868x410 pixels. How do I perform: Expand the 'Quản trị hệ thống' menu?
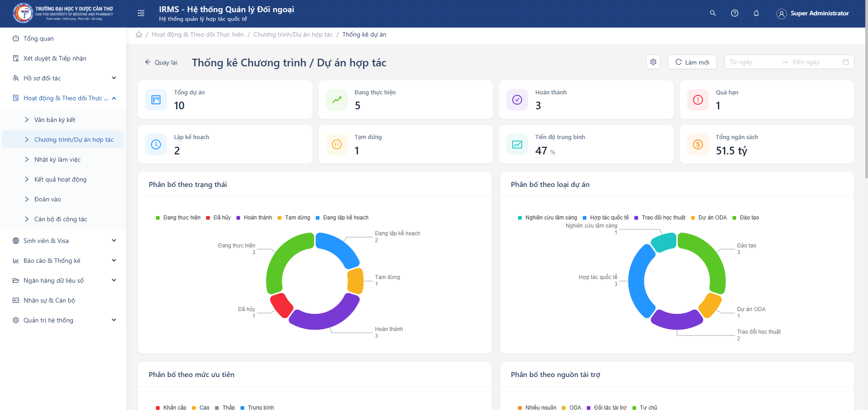(x=48, y=320)
